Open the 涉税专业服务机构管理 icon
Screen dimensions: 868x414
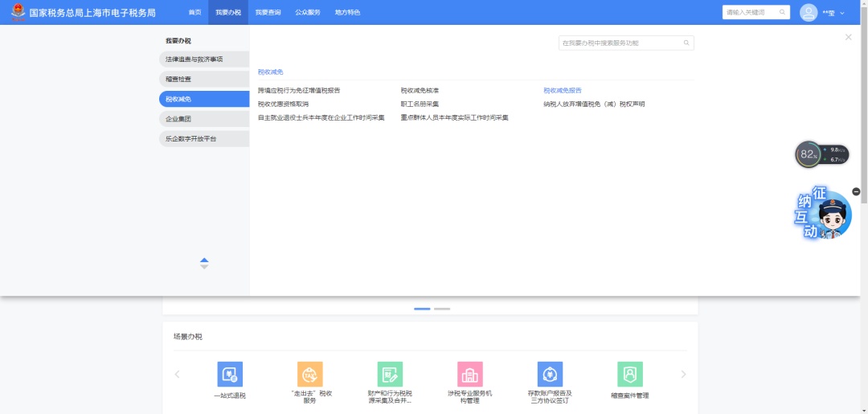(x=470, y=375)
